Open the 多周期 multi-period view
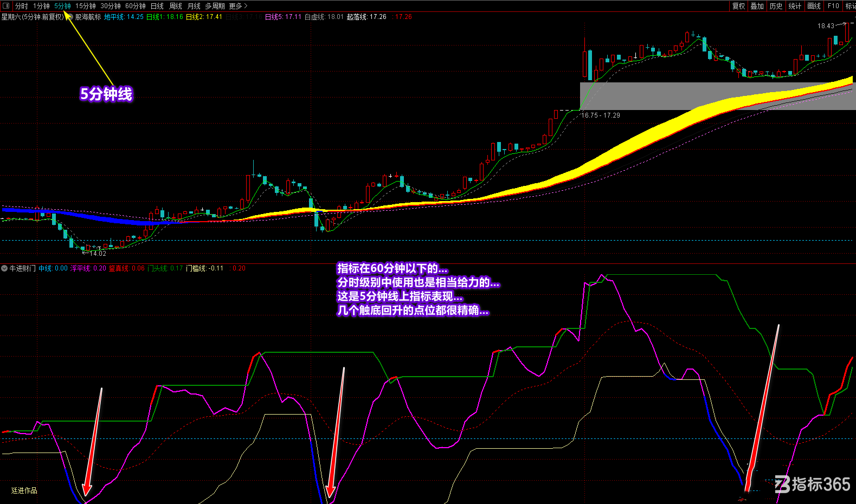Screen dimensions: 856x504 tap(215, 6)
